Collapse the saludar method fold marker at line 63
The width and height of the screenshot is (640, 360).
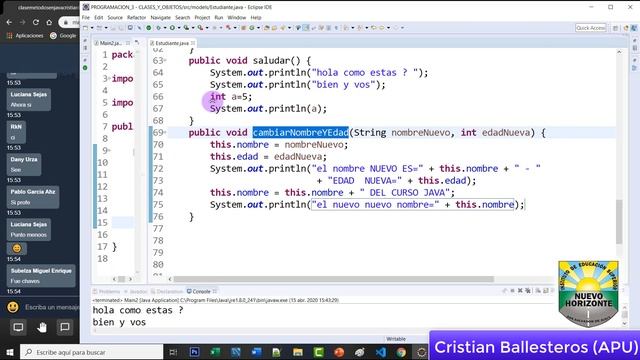click(165, 61)
